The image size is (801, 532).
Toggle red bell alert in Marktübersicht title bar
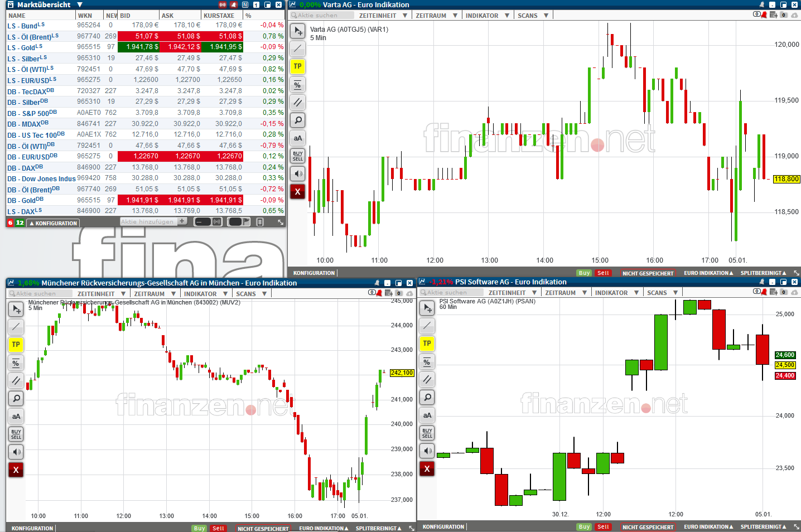pyautogui.click(x=234, y=4)
